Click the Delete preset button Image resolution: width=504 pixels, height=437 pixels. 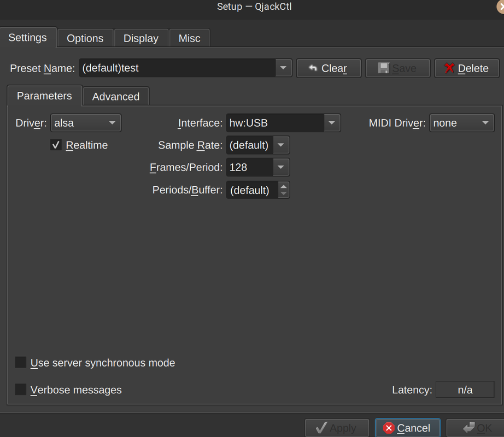point(467,68)
